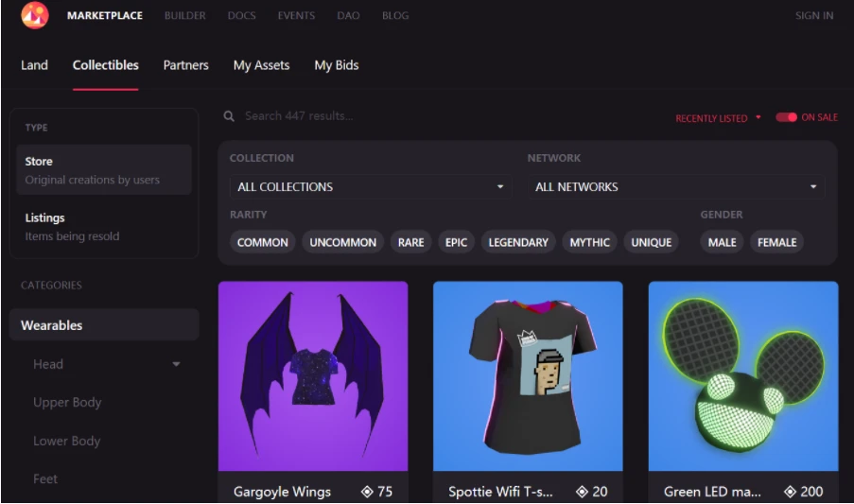
Task: Toggle the MALE gender filter
Action: coord(722,242)
